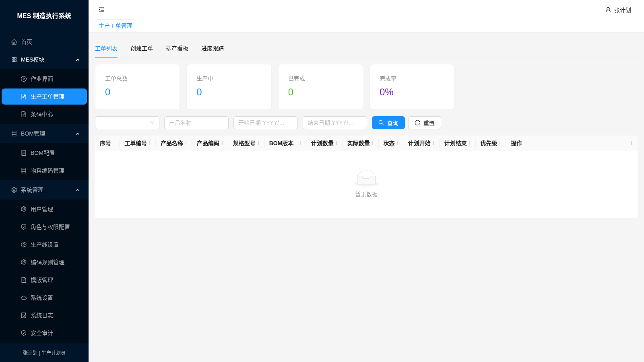
Task: Click the grid icon beside MES模块
Action: pyautogui.click(x=14, y=60)
